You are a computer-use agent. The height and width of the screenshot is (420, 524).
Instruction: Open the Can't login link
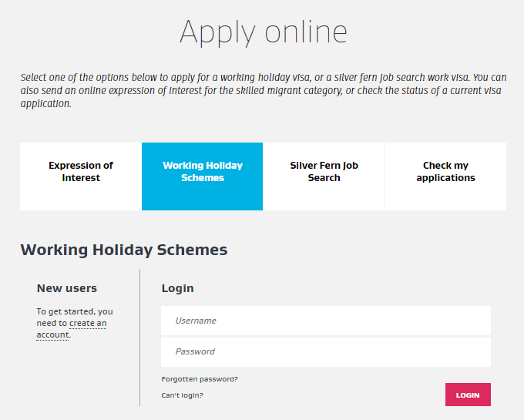[x=182, y=395]
